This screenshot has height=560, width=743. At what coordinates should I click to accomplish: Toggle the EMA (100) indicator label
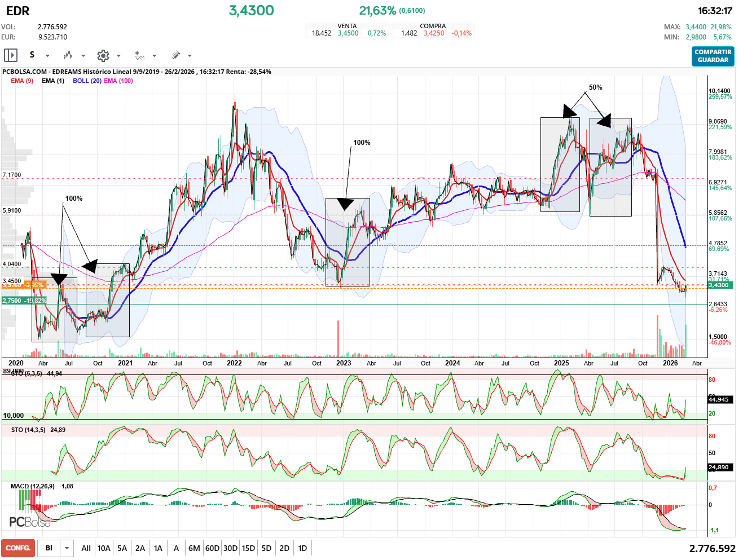point(118,81)
